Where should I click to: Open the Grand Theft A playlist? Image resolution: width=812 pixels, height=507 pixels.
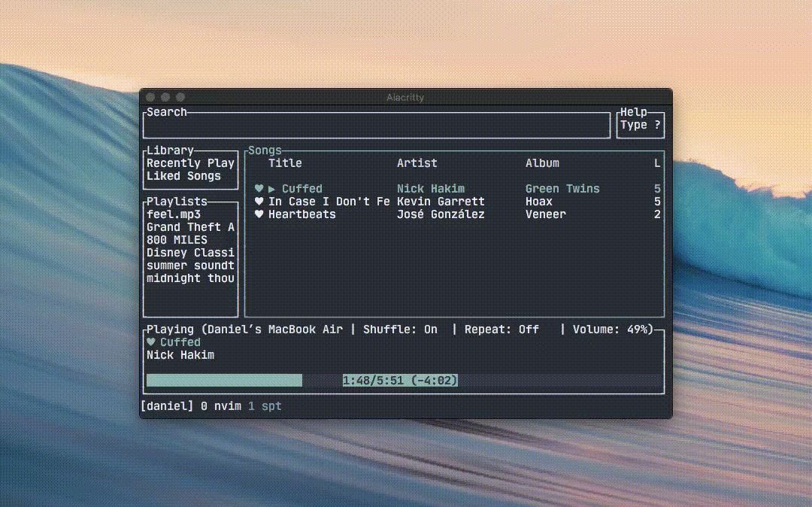tap(190, 227)
